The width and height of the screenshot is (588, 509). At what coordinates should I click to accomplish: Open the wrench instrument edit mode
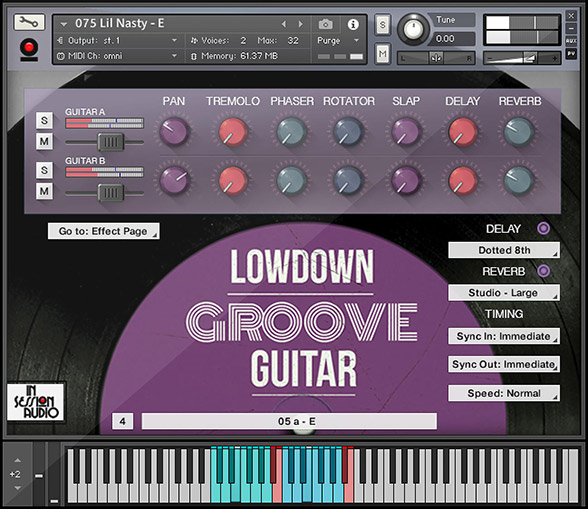click(x=29, y=23)
